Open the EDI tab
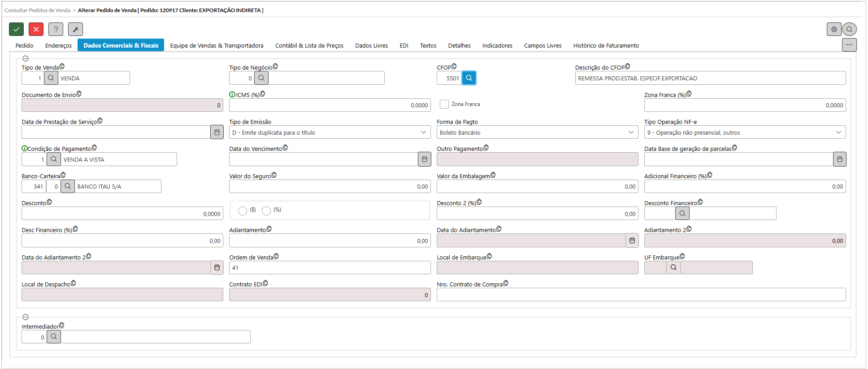Image resolution: width=868 pixels, height=369 pixels. pos(404,45)
